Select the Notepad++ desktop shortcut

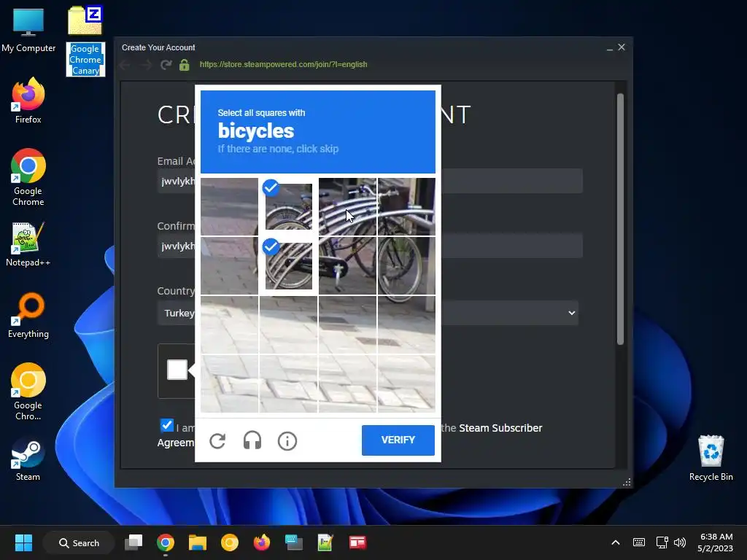[28, 244]
